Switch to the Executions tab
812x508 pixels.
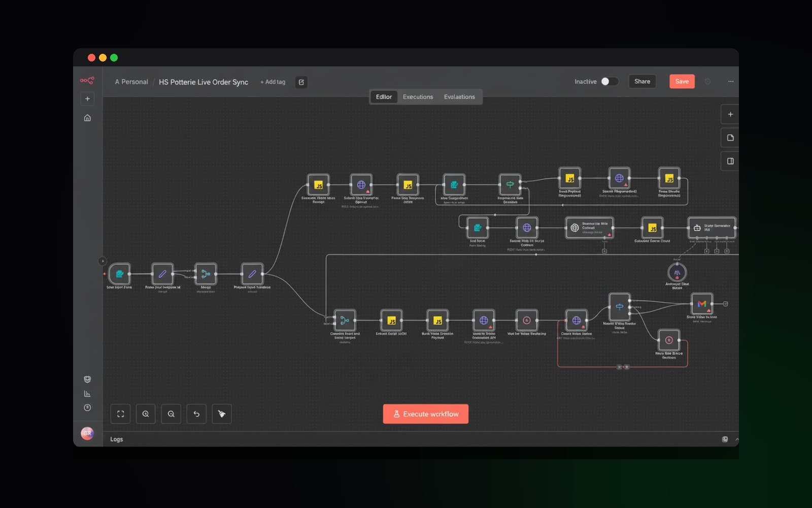pyautogui.click(x=418, y=97)
